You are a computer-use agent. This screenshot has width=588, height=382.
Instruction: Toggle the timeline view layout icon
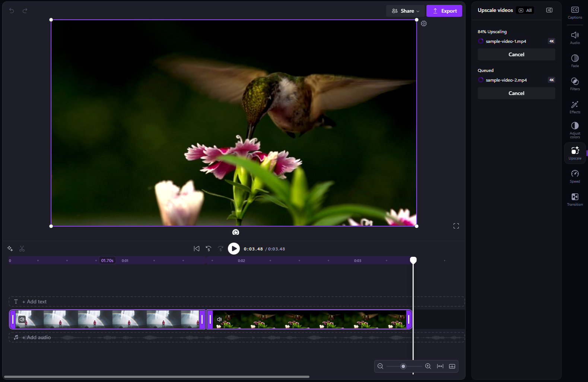click(452, 366)
